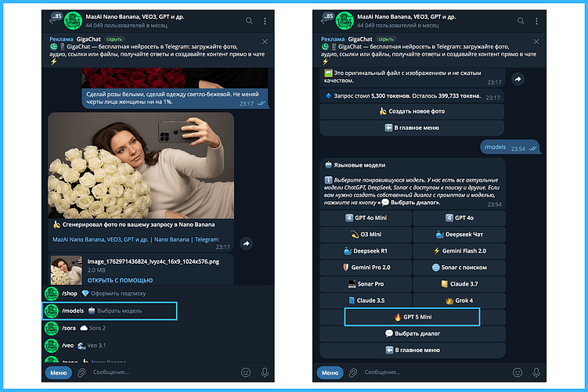
Task: Click the file name image_1762971436824 png
Action: coord(153,261)
